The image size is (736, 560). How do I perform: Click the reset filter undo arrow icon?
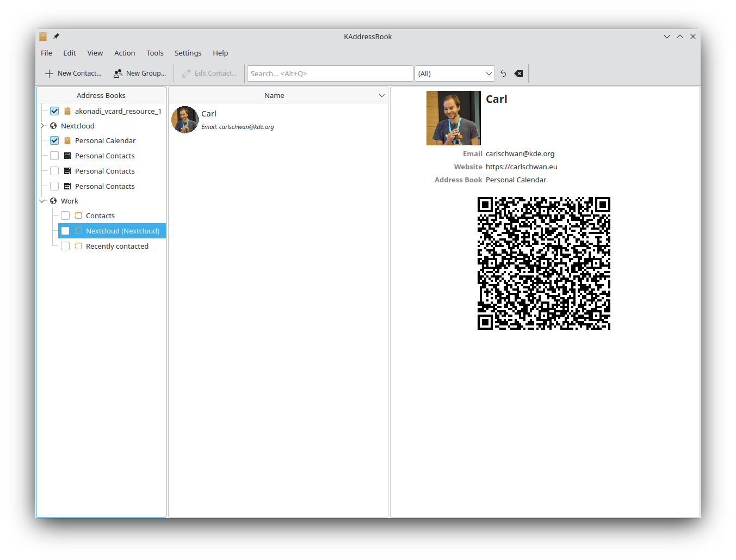[x=503, y=73]
